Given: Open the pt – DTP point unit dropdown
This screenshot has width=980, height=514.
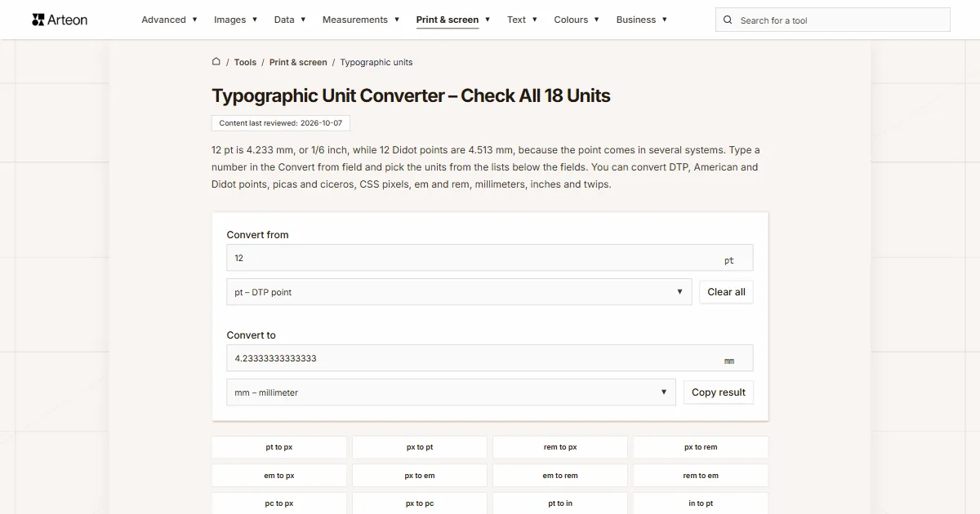Looking at the screenshot, I should click(x=459, y=292).
